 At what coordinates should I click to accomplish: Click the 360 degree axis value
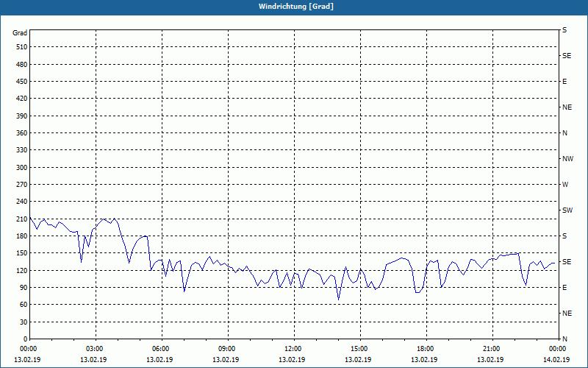(22, 133)
